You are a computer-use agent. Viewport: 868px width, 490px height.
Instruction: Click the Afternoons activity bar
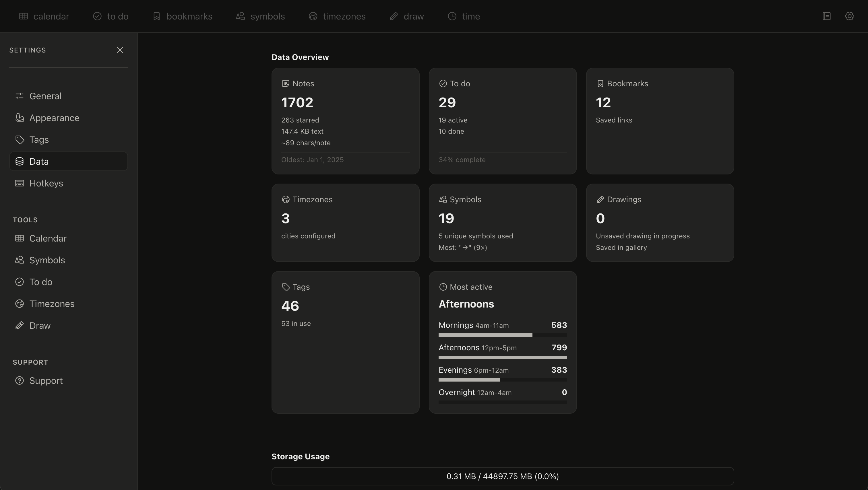tap(503, 357)
